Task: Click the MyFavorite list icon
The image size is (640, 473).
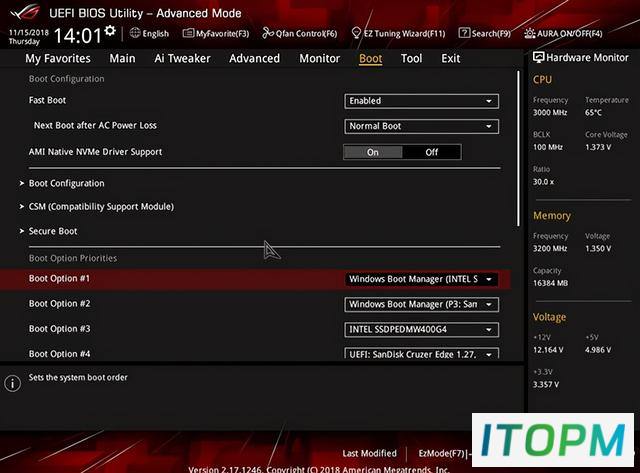Action: [188, 33]
